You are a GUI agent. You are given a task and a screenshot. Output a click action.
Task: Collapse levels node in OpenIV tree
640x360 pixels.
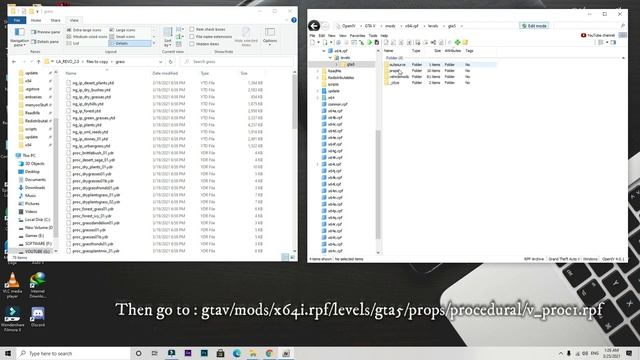point(330,58)
